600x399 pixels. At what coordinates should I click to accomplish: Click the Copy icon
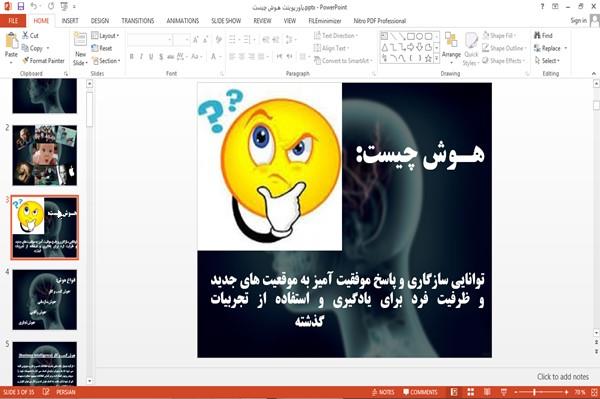pyautogui.click(x=25, y=48)
